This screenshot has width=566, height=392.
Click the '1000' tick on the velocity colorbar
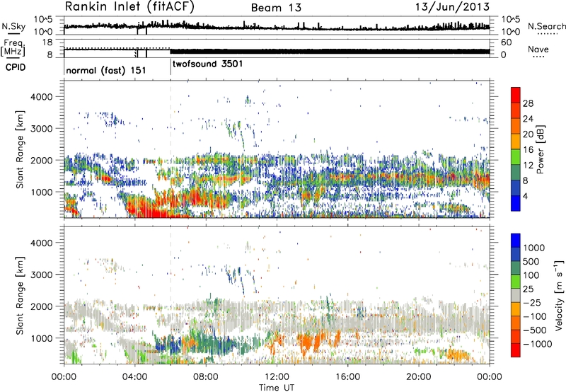(533, 248)
